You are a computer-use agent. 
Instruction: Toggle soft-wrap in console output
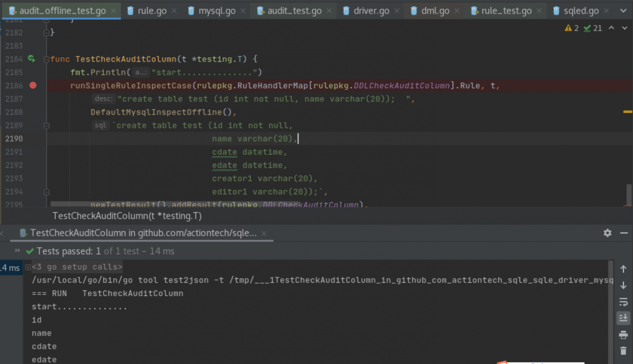pos(623,302)
